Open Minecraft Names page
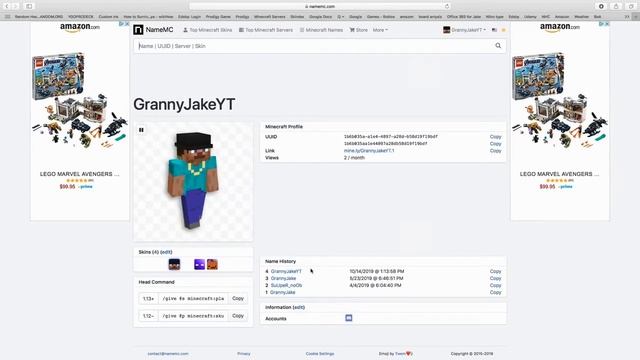 pyautogui.click(x=321, y=30)
